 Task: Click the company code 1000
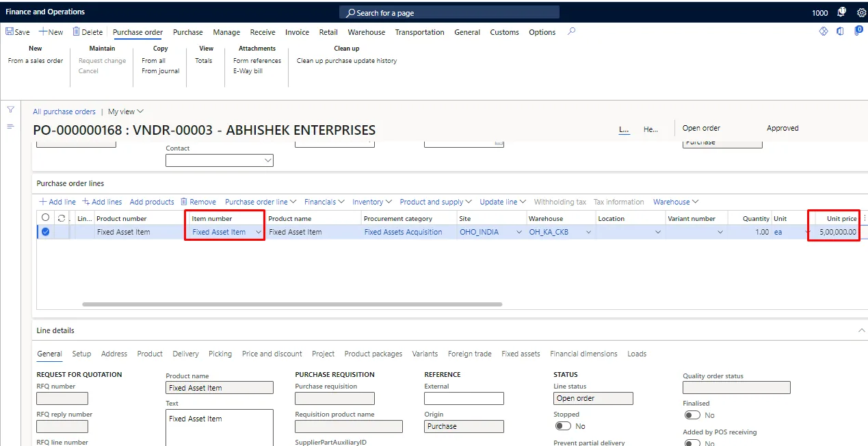click(x=820, y=12)
